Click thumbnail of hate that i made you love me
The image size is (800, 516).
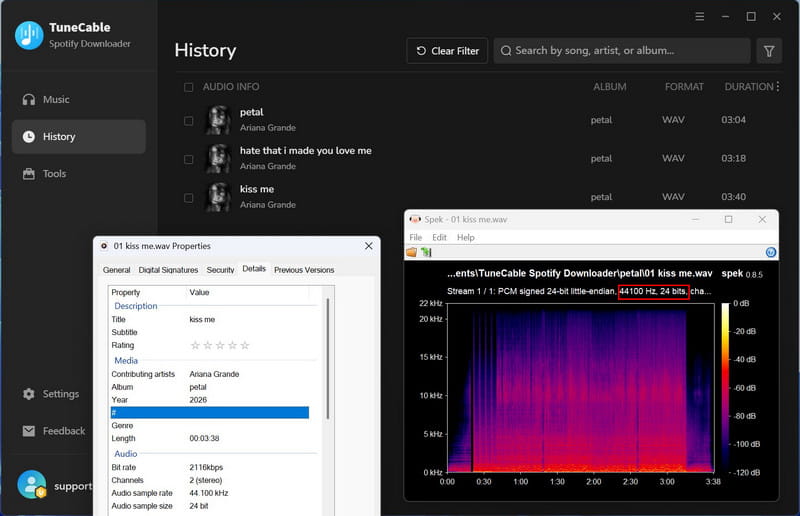pos(218,159)
